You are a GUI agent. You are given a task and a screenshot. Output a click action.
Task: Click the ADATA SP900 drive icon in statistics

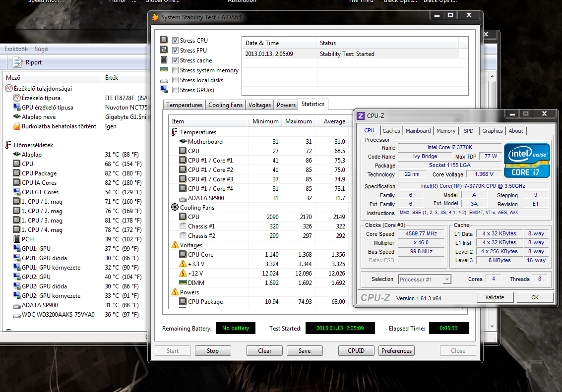click(x=183, y=199)
